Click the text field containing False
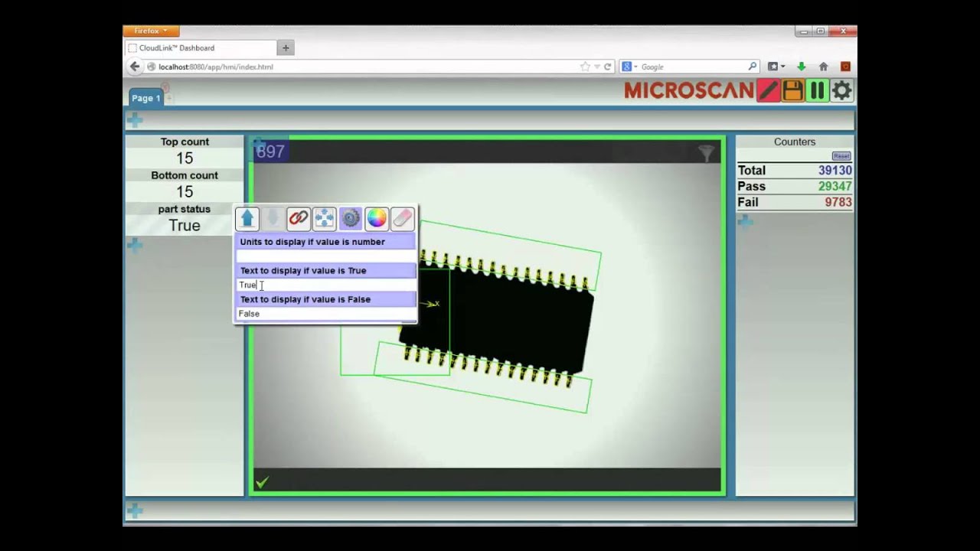This screenshot has height=551, width=980. click(x=326, y=314)
